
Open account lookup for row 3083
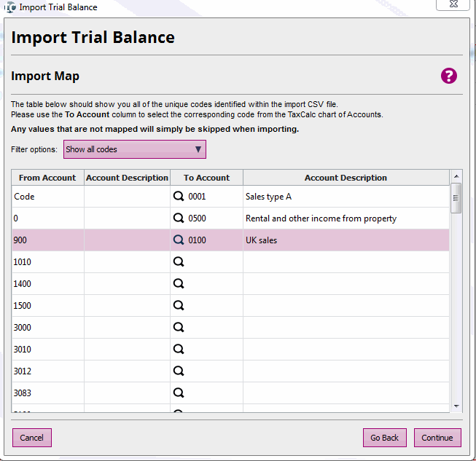tap(178, 393)
